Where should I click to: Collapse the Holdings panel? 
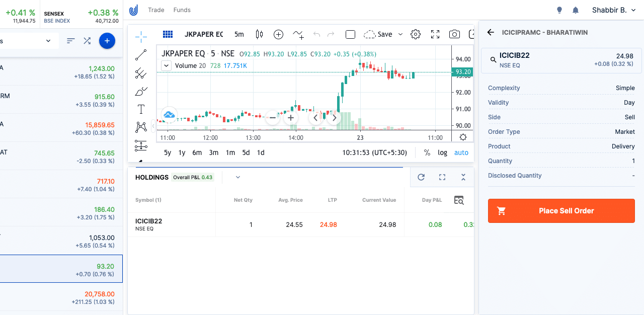(463, 177)
